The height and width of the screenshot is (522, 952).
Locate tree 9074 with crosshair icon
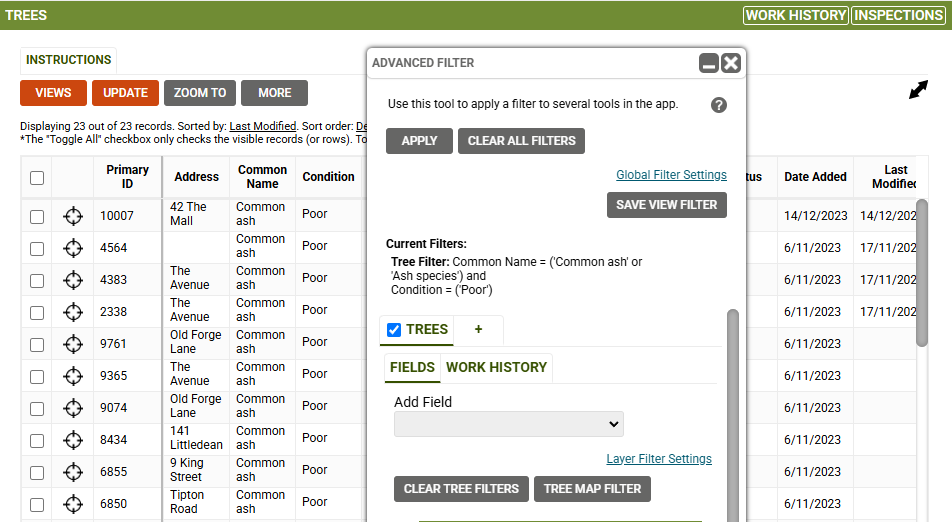[x=73, y=408]
